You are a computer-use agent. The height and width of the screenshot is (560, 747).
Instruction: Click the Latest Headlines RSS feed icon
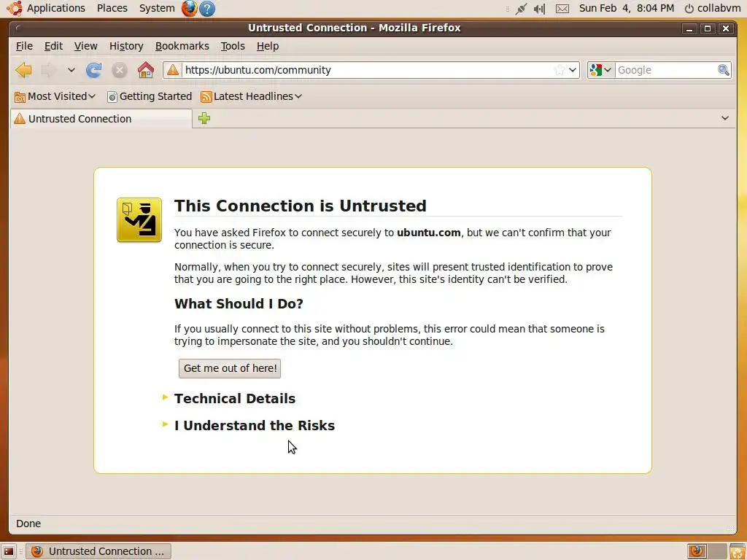[206, 97]
